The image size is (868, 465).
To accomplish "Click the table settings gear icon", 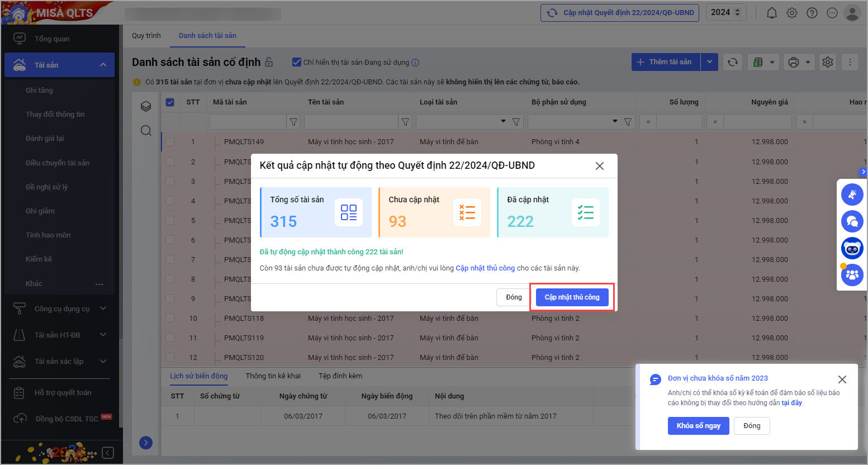I will point(828,63).
